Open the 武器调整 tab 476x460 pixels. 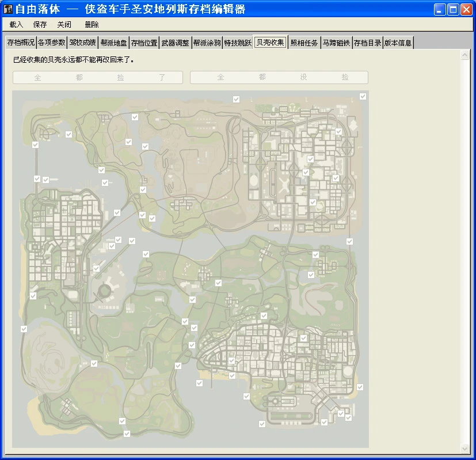coord(175,43)
